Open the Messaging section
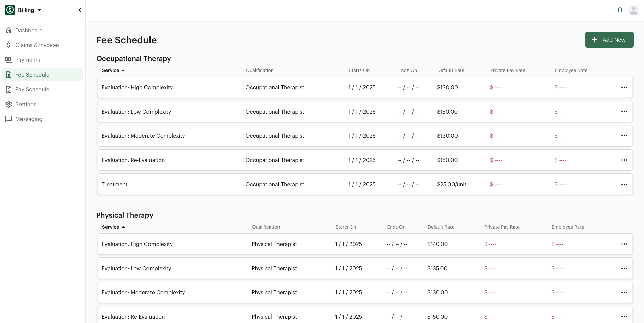 coord(29,119)
